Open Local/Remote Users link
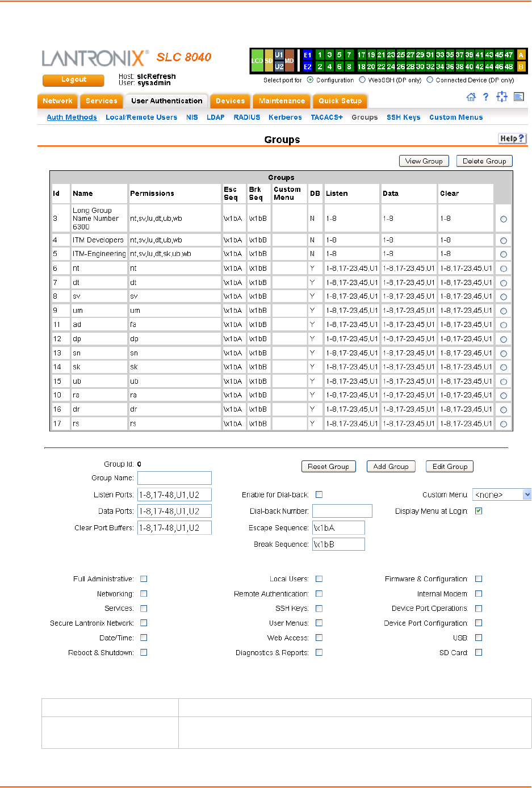532x788 pixels. click(141, 118)
